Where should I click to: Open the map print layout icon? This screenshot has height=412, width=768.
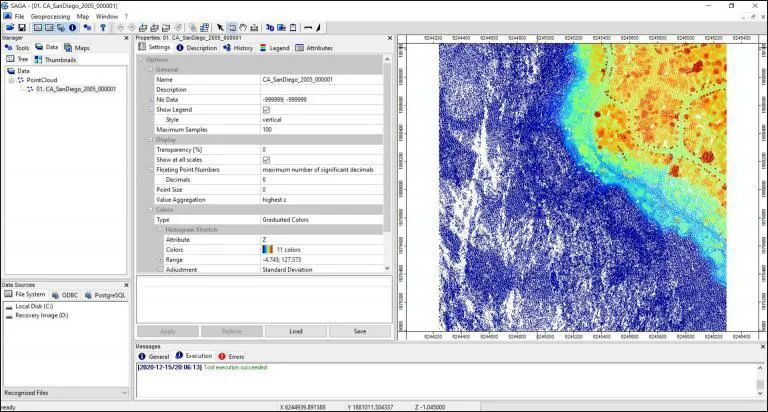(282, 28)
